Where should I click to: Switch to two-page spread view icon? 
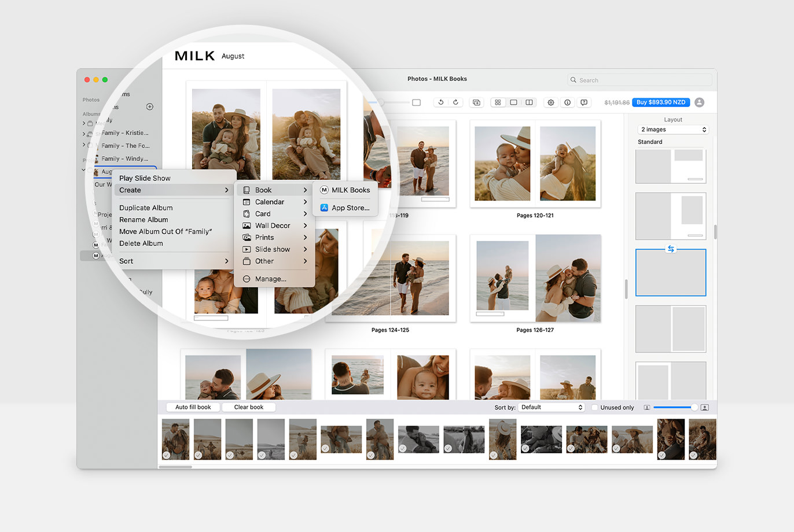(529, 102)
